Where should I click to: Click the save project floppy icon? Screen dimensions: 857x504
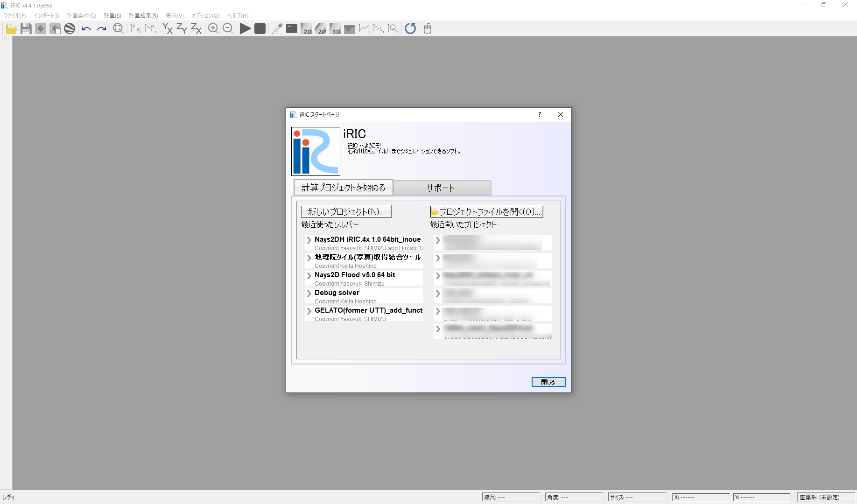(26, 28)
